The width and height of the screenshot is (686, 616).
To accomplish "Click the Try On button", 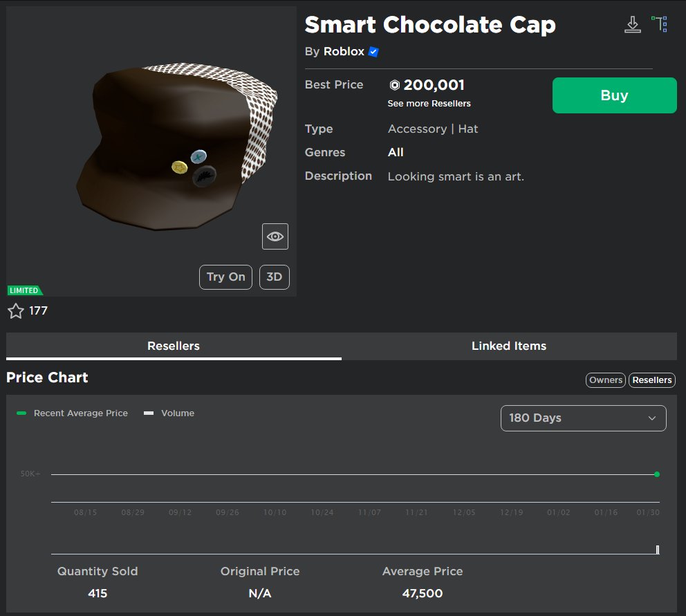I will 225,277.
